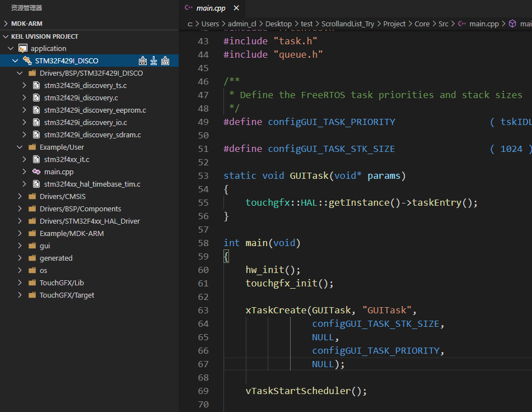This screenshot has height=412, width=532.
Task: Click the stm32f429i_discovery_ts.c file icon
Action: [36, 85]
